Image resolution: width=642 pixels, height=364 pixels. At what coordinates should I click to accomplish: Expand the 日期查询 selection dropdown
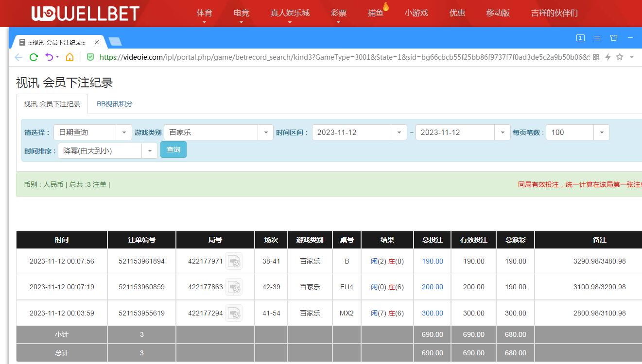123,132
